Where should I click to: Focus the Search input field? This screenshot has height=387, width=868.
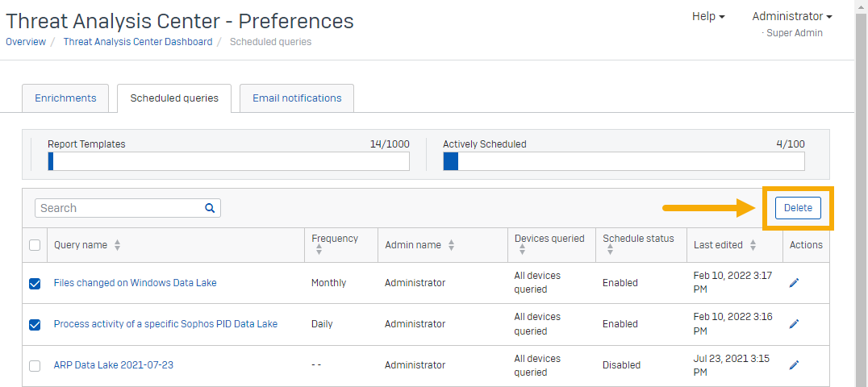pyautogui.click(x=119, y=208)
